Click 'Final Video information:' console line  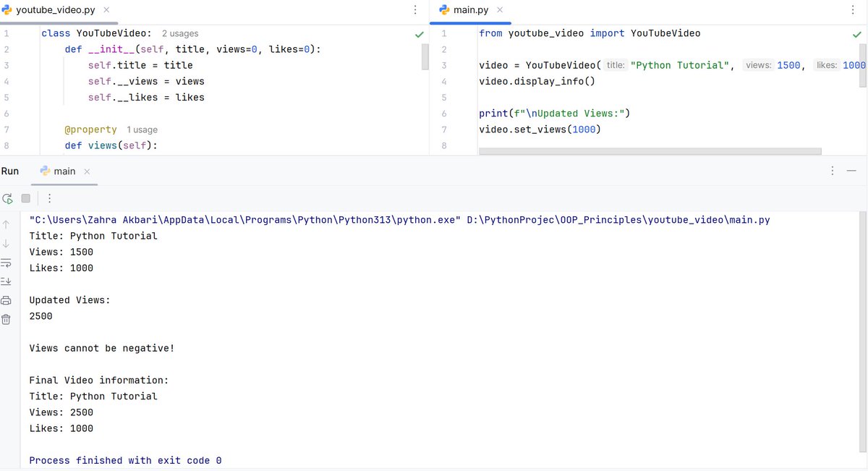(99, 380)
